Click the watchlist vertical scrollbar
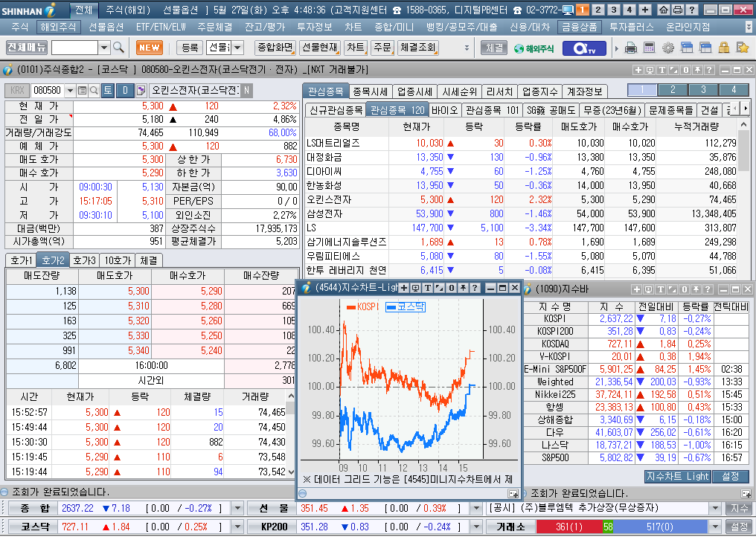The width and height of the screenshot is (756, 537). click(743, 198)
